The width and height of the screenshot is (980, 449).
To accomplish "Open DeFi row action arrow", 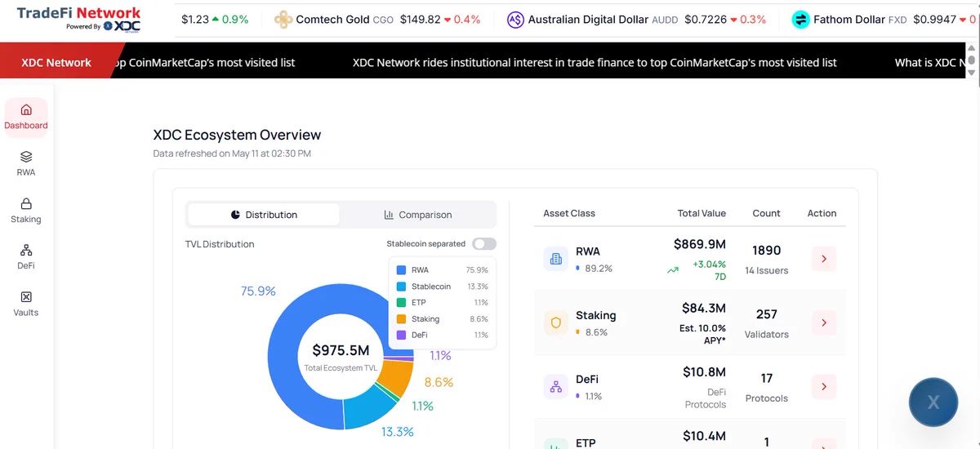I will pyautogui.click(x=823, y=387).
